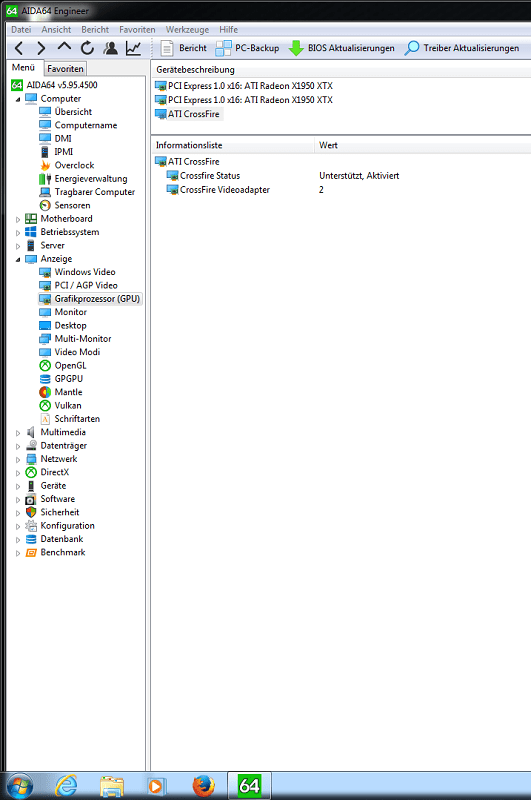Open the Werkzeuge menu
The height and width of the screenshot is (800, 531).
[x=187, y=30]
